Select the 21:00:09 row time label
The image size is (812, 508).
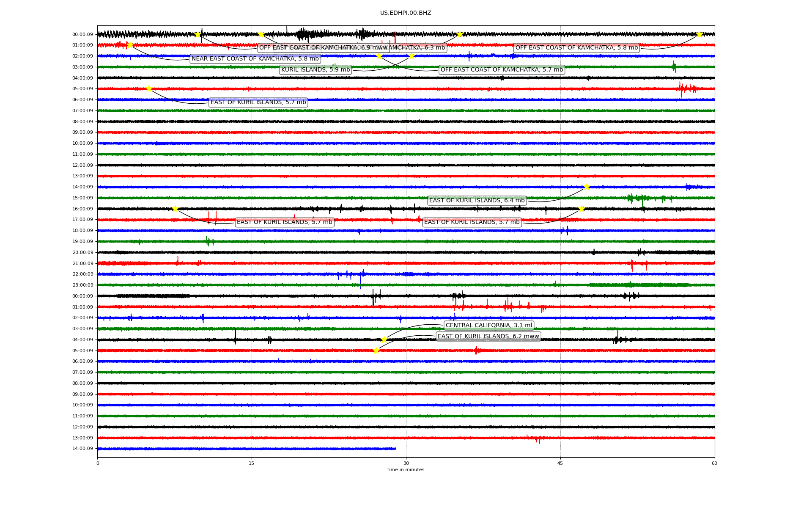[x=82, y=263]
